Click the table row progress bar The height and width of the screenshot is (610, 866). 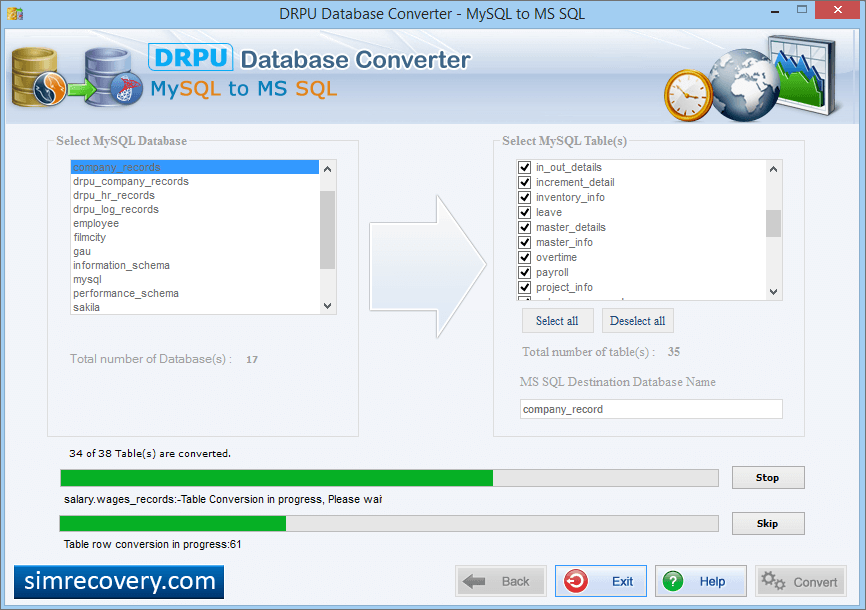389,523
